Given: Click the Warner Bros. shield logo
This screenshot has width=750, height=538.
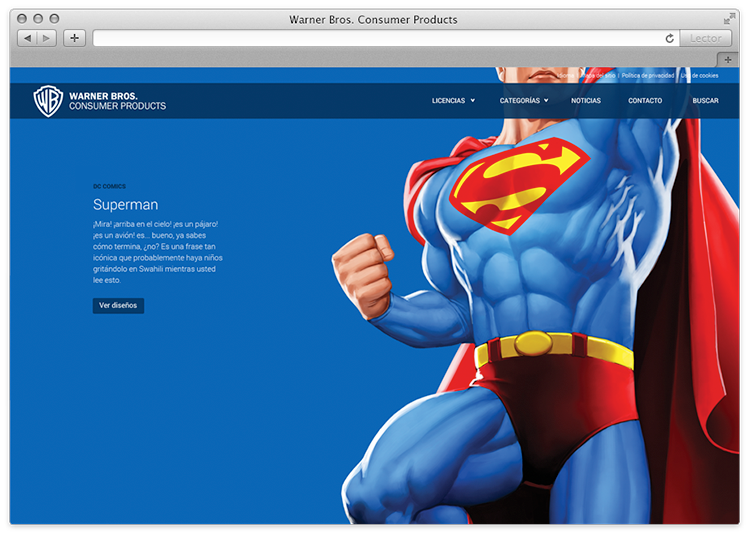Looking at the screenshot, I should tap(48, 101).
